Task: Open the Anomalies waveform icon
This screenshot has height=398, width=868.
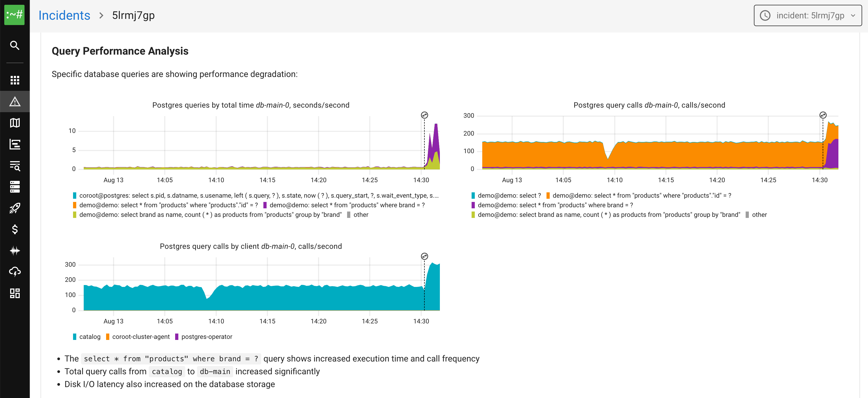Action: coord(14,250)
